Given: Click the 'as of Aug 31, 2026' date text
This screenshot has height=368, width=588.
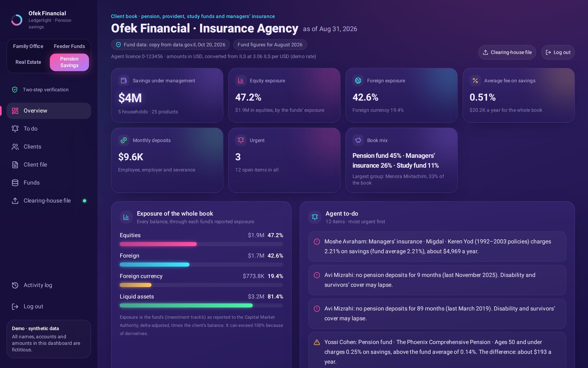Looking at the screenshot, I should [x=330, y=29].
